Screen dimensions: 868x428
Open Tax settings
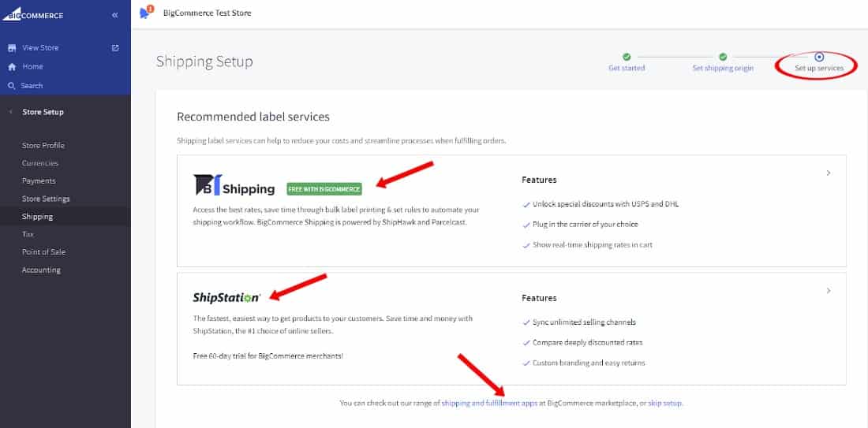tap(28, 234)
